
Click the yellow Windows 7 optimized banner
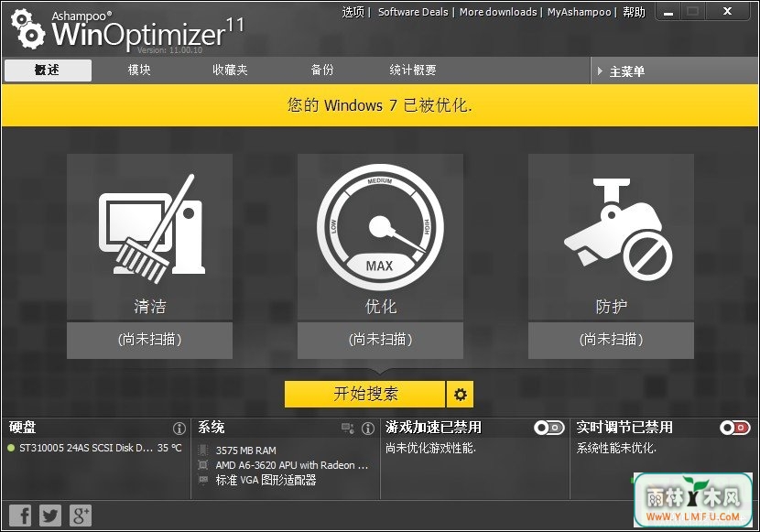click(380, 105)
